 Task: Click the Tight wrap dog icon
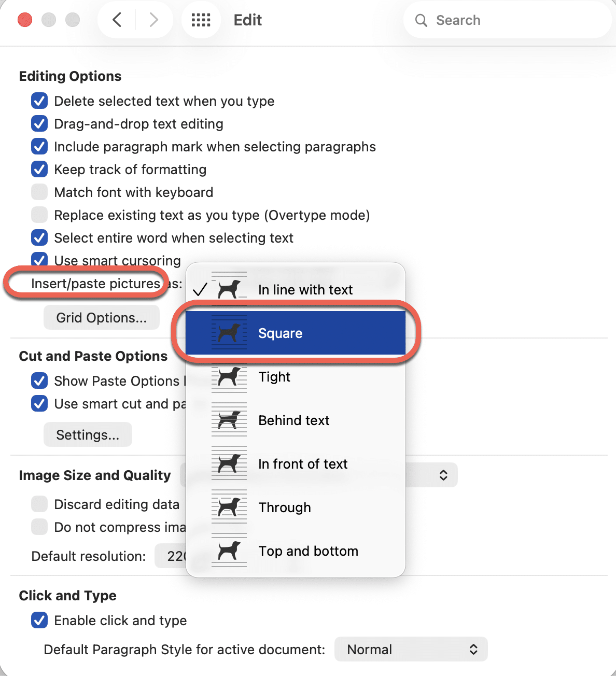(x=229, y=377)
